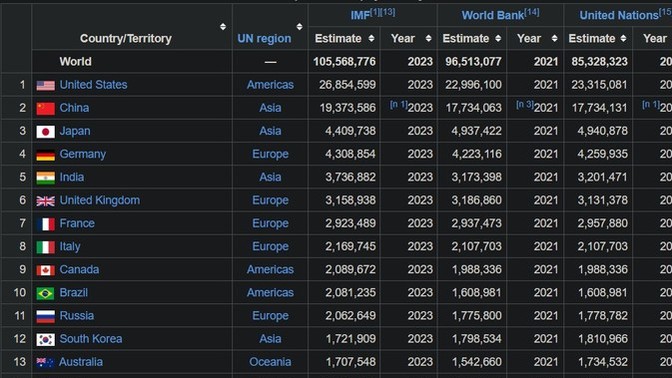672x378 pixels.
Task: Open the South Korea country link
Action: coord(91,339)
